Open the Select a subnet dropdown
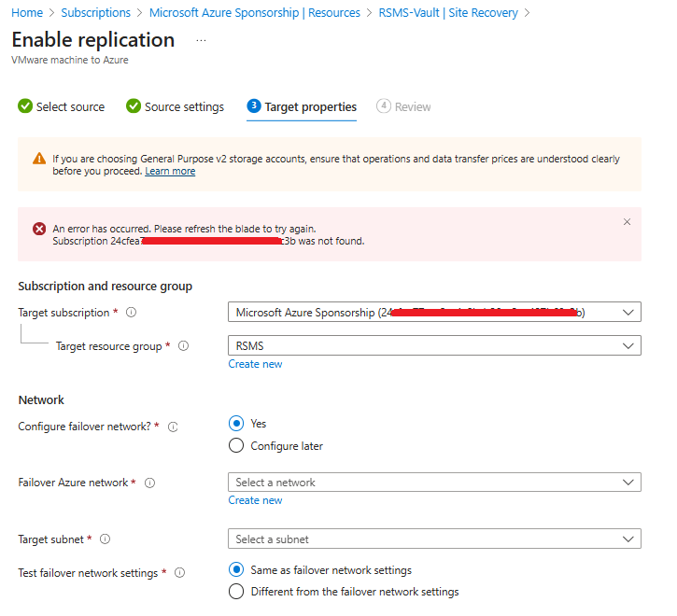 coord(434,539)
